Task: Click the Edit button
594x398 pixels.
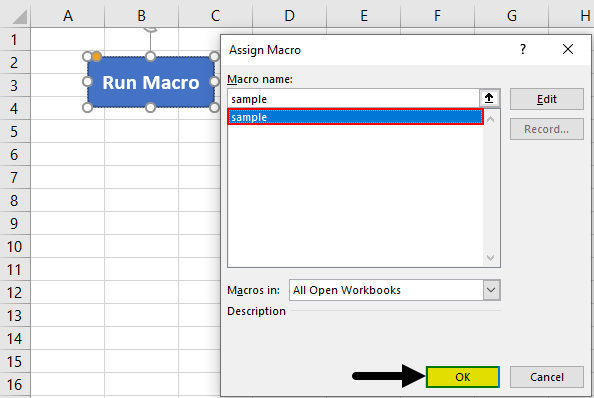Action: [x=547, y=99]
